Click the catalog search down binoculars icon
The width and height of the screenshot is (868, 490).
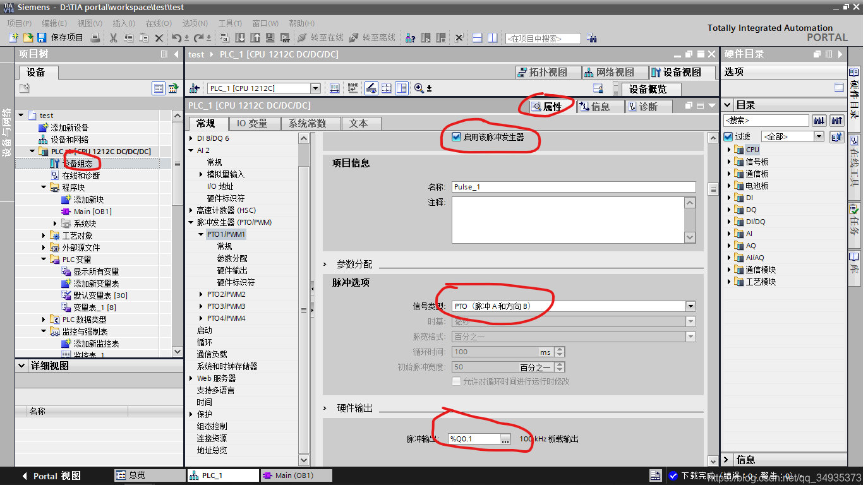(819, 120)
